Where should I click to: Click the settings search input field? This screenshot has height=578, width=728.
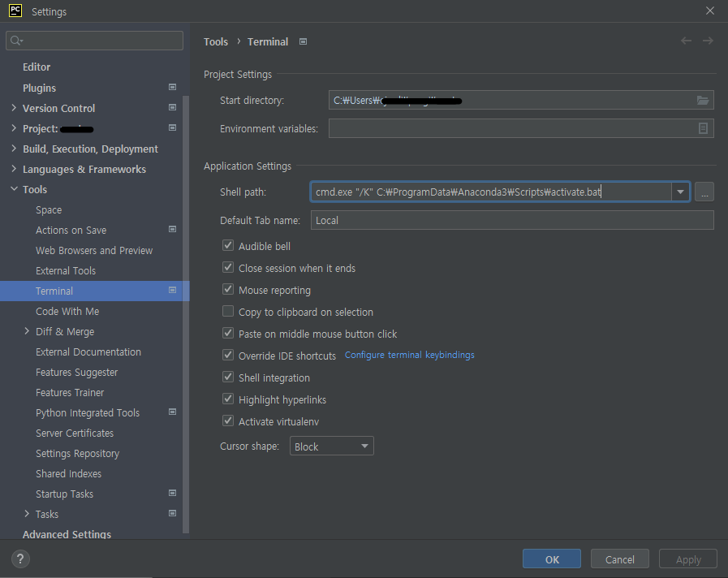[95, 41]
